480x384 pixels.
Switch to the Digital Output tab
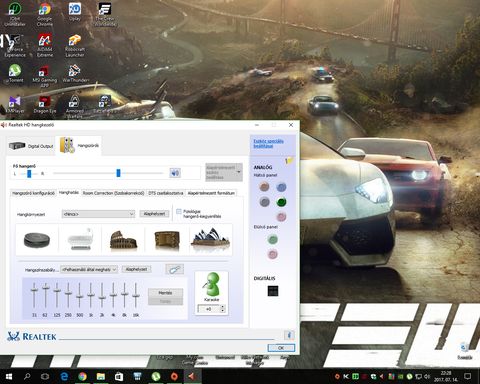(x=31, y=146)
